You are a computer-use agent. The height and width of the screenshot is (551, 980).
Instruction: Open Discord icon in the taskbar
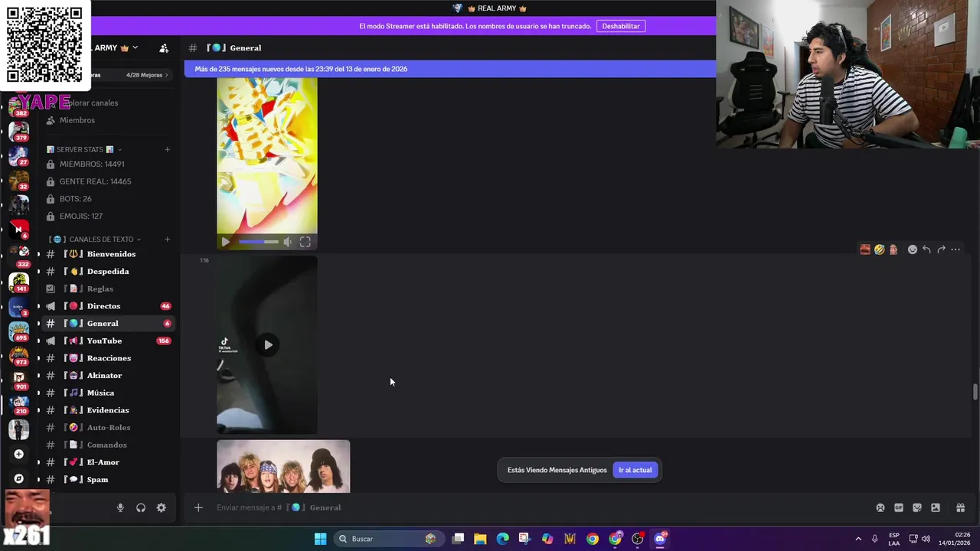tap(660, 539)
